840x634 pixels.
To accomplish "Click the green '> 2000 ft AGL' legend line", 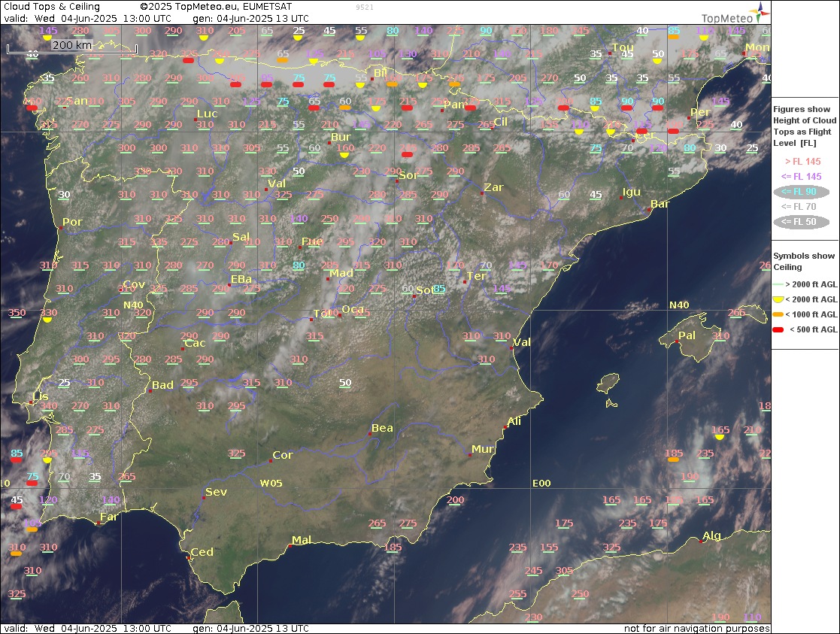I will (778, 284).
